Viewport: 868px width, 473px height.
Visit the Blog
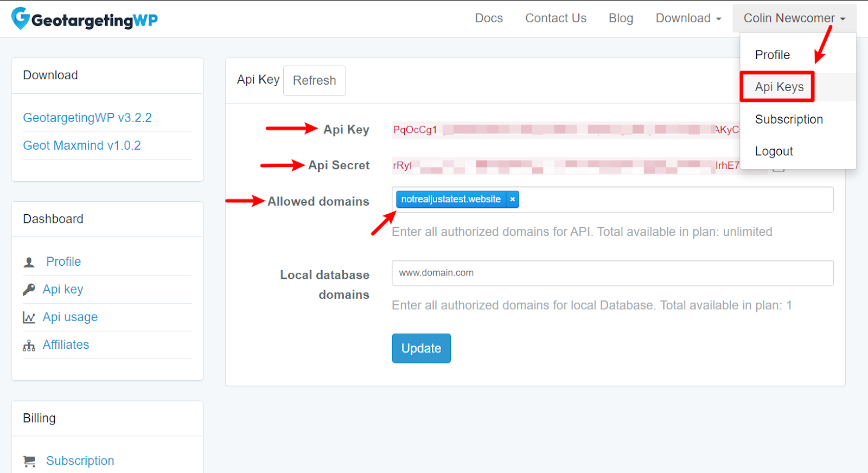[x=621, y=18]
